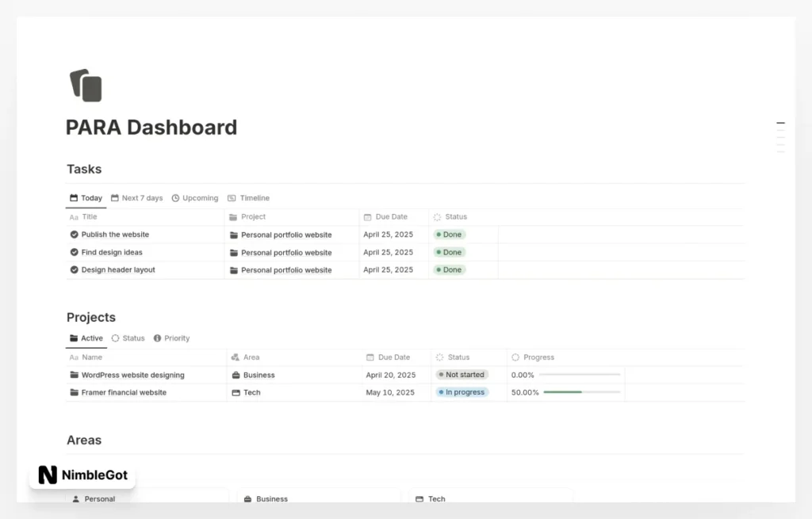Click the PARA Dashboard page icon

coord(86,86)
